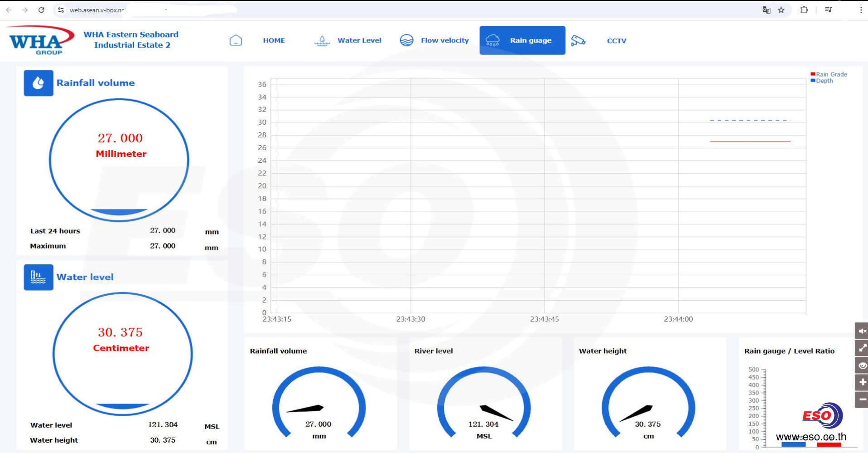
Task: Click the Water Level wave icon
Action: point(322,41)
